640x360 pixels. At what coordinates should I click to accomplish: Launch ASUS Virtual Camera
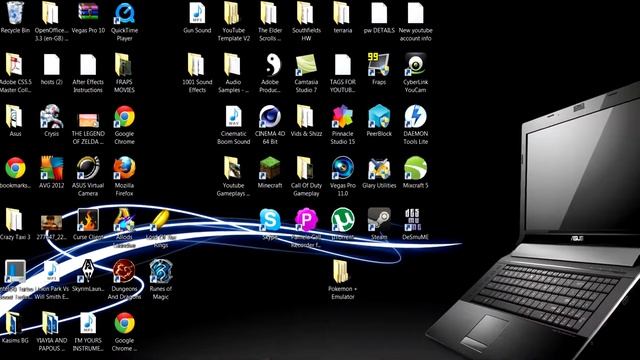click(x=88, y=168)
